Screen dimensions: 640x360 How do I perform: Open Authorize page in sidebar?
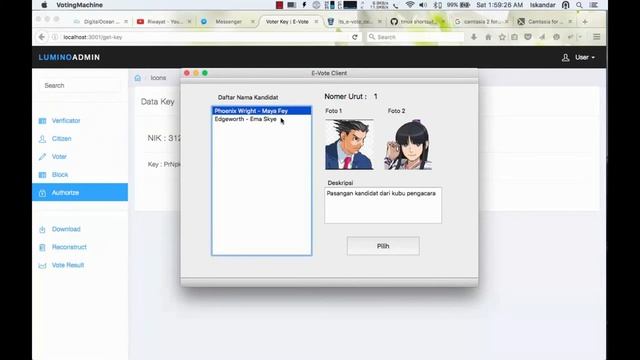(80, 192)
